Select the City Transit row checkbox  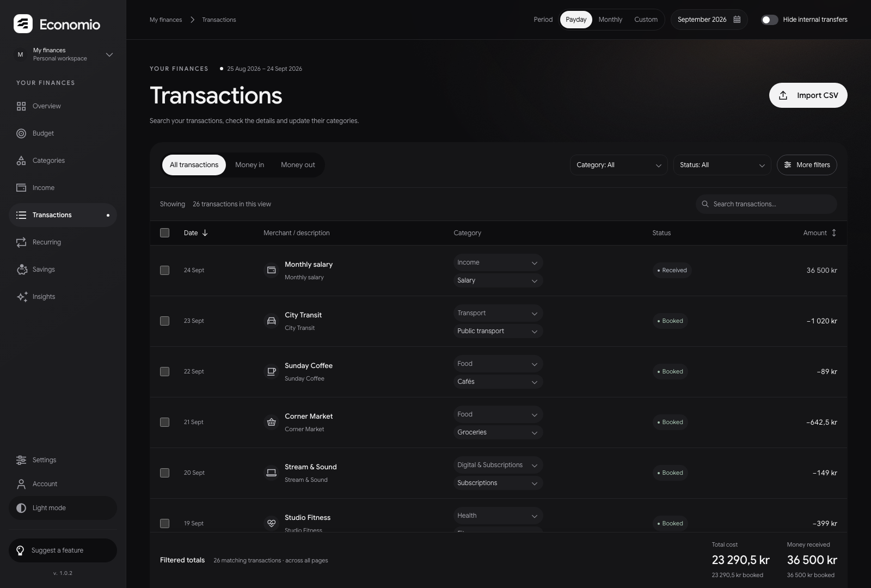coord(164,321)
